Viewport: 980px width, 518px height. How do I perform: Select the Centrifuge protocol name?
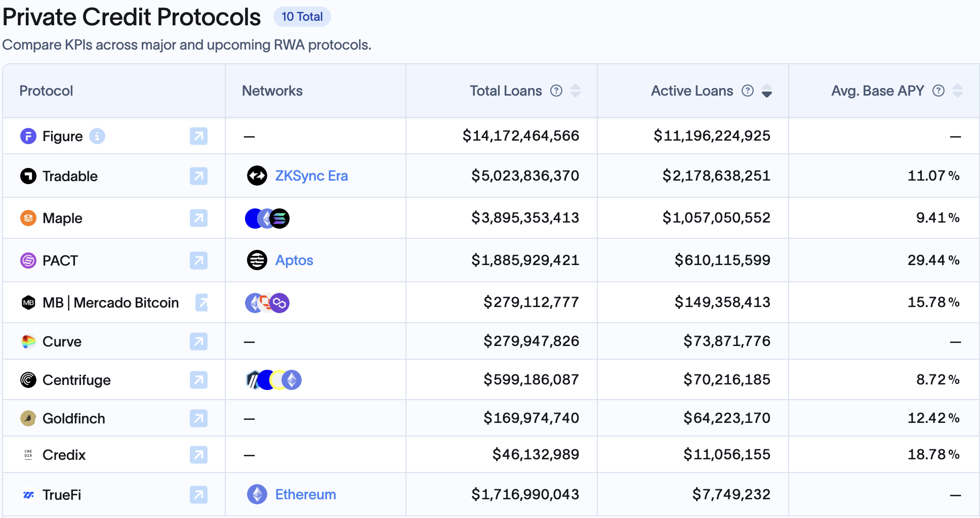[x=76, y=380]
